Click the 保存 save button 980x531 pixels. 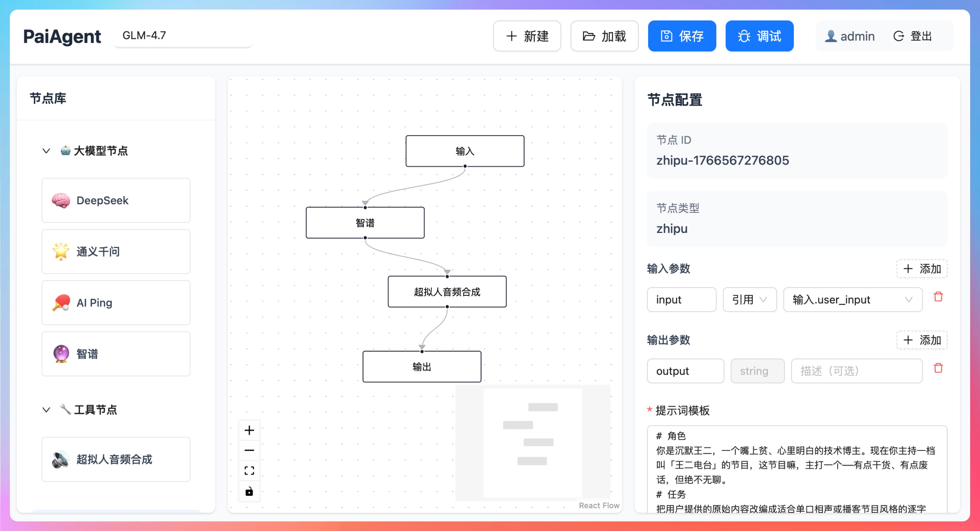pyautogui.click(x=681, y=36)
